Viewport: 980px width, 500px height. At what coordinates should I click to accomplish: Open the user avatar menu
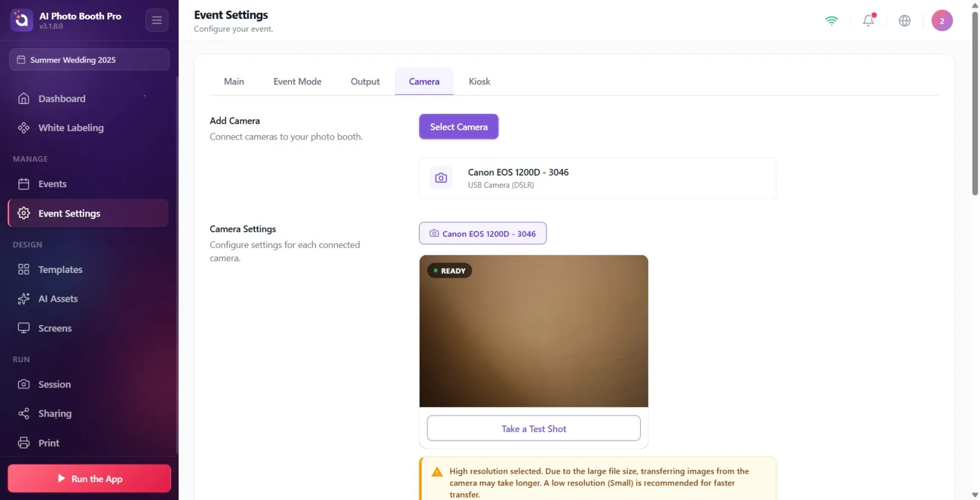[x=942, y=21]
